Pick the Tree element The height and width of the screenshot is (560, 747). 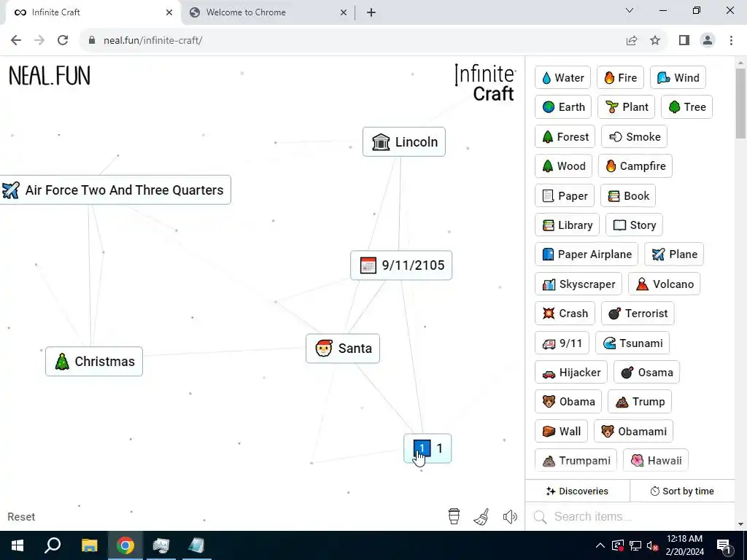point(686,107)
